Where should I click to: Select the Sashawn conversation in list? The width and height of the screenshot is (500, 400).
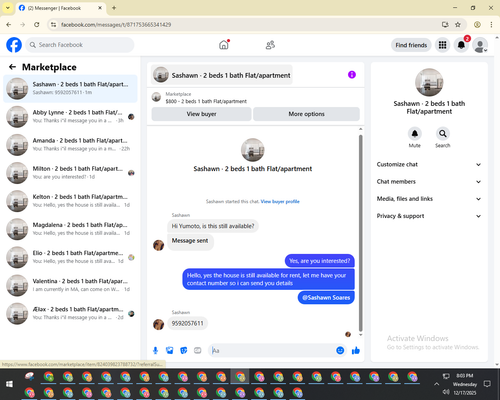point(70,88)
